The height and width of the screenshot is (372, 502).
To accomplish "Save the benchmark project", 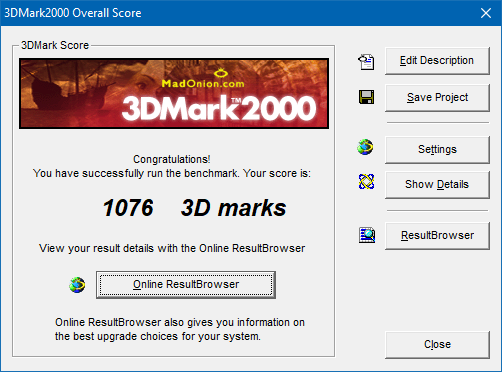I will 437,98.
